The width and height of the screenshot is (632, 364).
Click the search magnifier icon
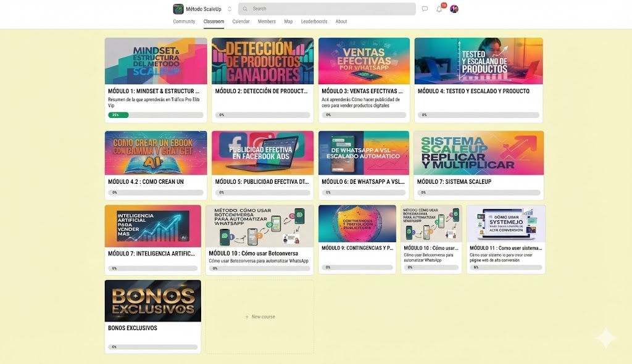[x=245, y=9]
